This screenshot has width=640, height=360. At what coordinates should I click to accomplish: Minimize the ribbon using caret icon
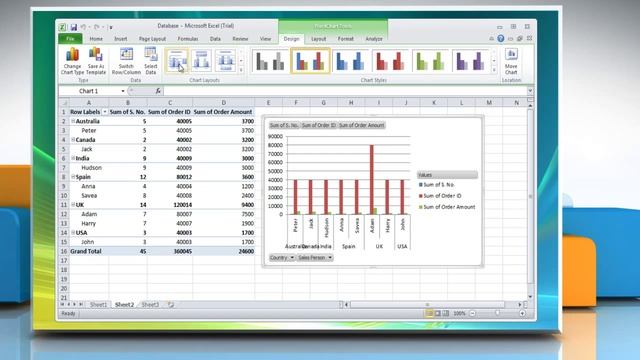[x=491, y=39]
